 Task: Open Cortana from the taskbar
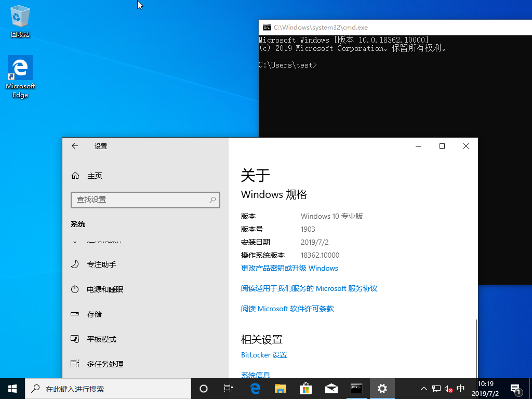click(203, 389)
